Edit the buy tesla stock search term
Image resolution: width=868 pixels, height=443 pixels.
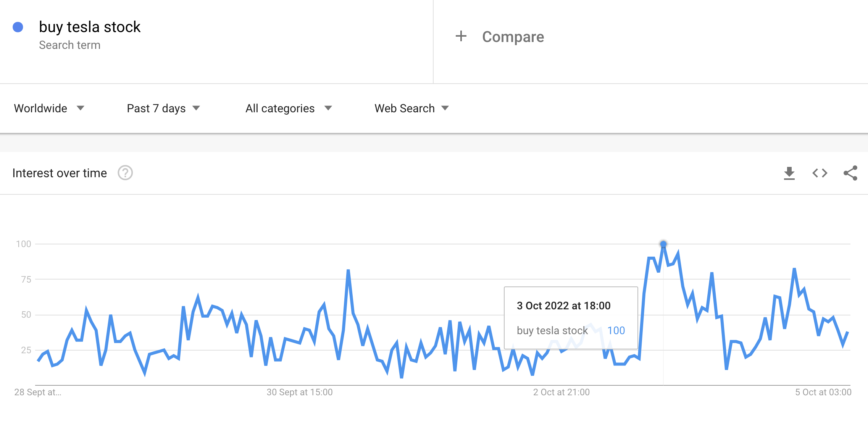90,27
